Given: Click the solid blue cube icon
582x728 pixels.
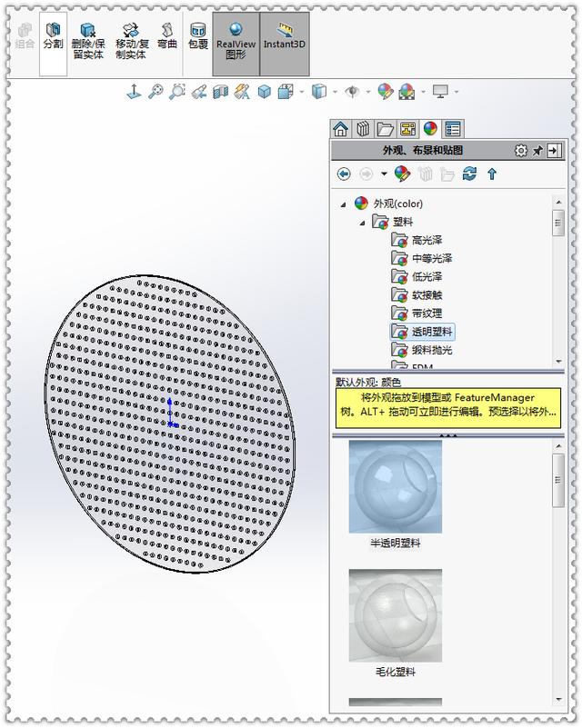Looking at the screenshot, I should [x=264, y=92].
